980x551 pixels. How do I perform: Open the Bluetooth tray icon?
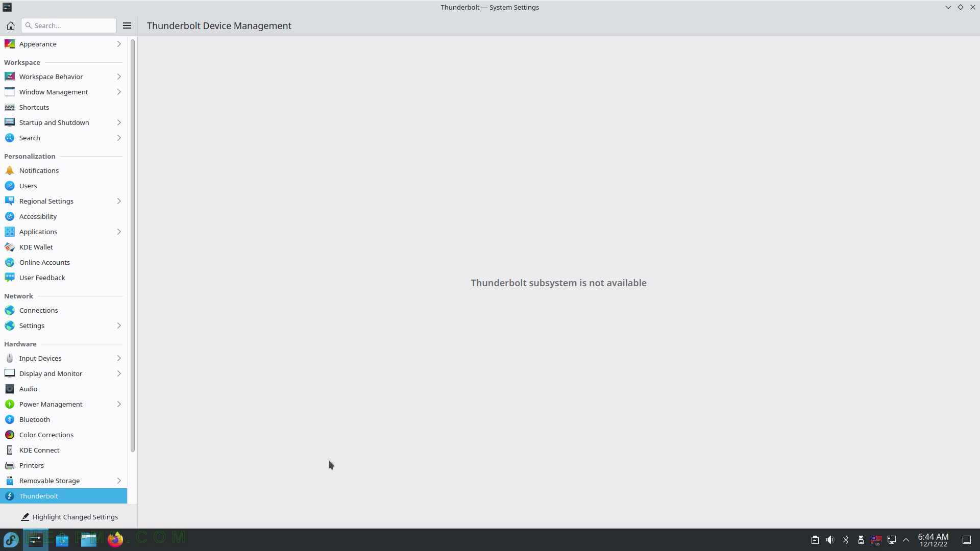pos(846,540)
